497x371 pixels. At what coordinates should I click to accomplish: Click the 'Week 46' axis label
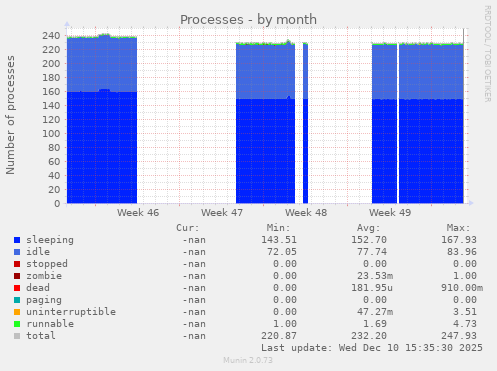(x=138, y=213)
